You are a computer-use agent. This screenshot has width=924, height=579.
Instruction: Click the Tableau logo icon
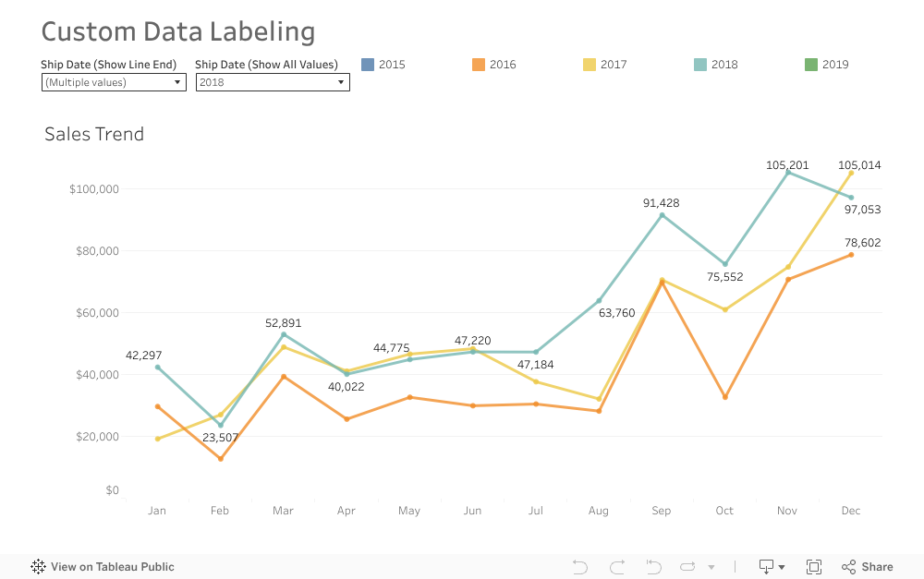[x=39, y=567]
